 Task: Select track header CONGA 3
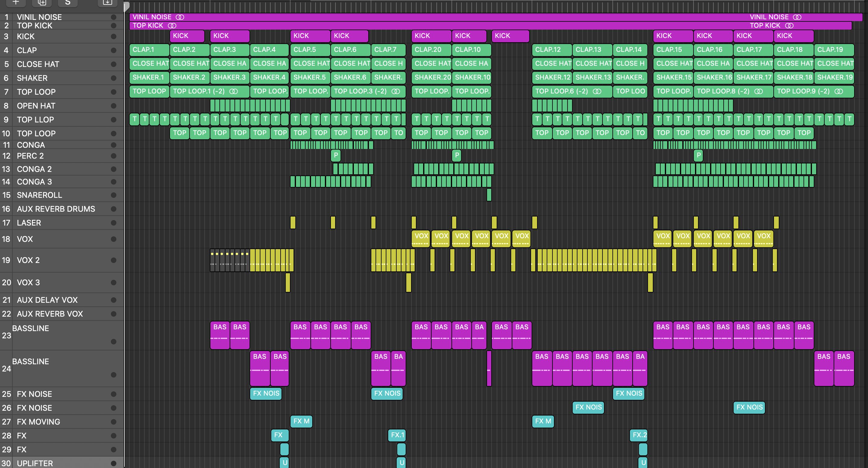click(62, 182)
